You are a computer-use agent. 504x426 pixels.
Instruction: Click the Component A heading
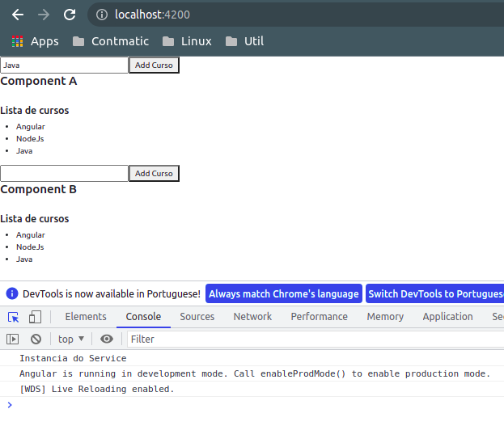pos(39,82)
